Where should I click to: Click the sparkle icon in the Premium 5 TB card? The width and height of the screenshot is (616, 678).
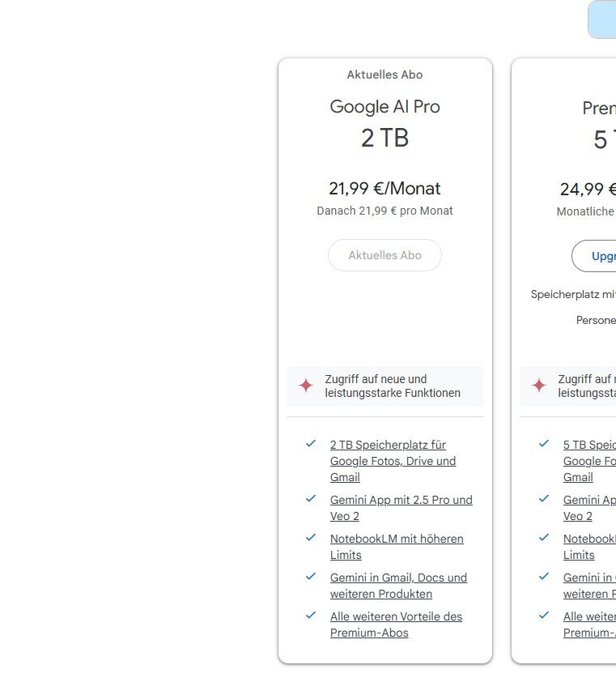tap(539, 386)
